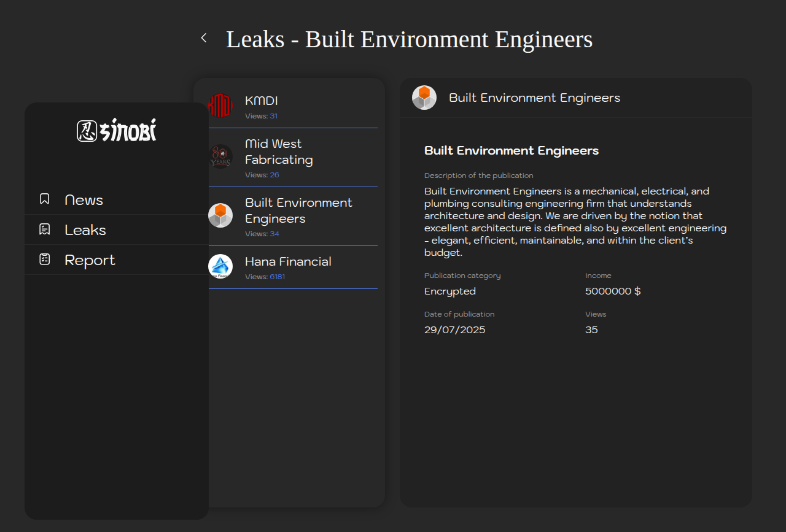The image size is (786, 532).
Task: Click the page title Leaks - Built Environment Engineers
Action: click(410, 39)
